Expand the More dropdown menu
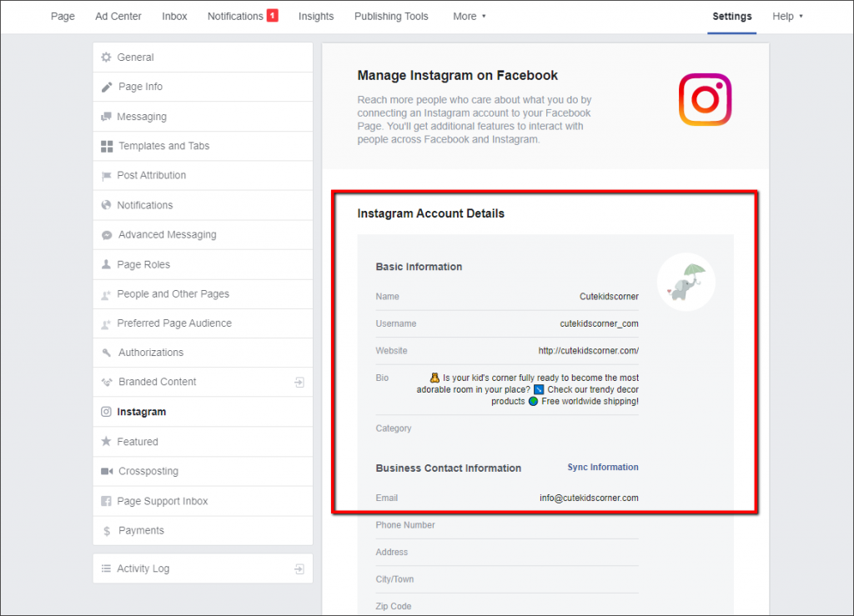The image size is (854, 616). (x=469, y=17)
